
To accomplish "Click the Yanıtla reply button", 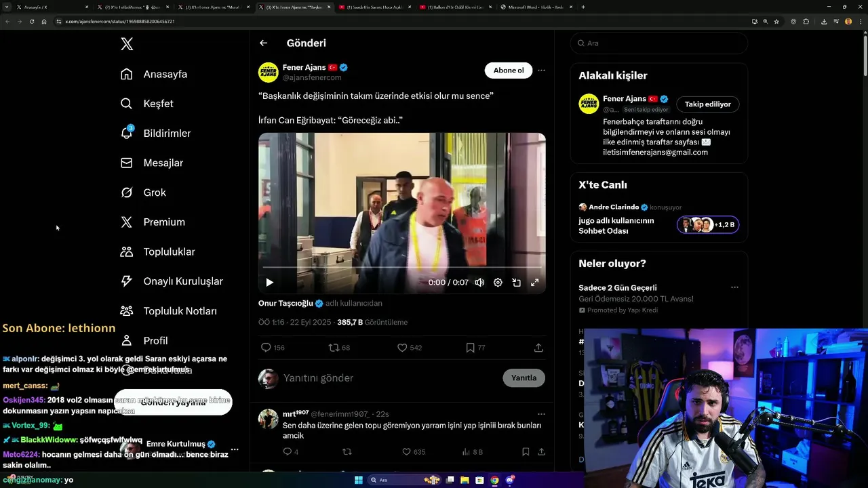I will pyautogui.click(x=524, y=378).
